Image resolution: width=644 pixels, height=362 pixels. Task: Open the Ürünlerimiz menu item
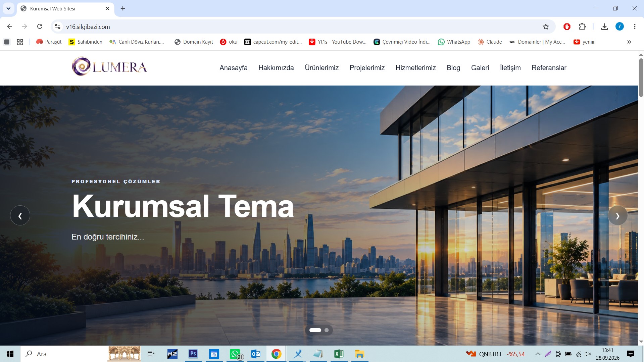(321, 68)
